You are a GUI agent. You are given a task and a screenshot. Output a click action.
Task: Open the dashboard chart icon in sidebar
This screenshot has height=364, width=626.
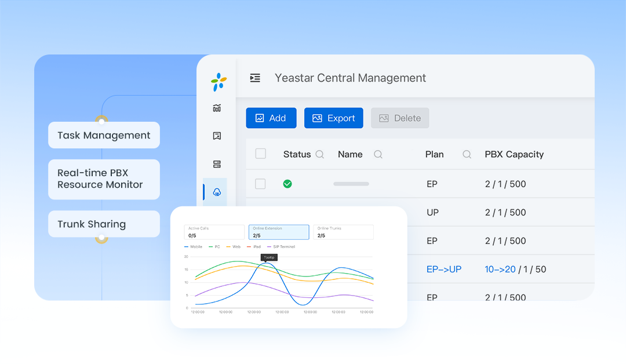[217, 108]
